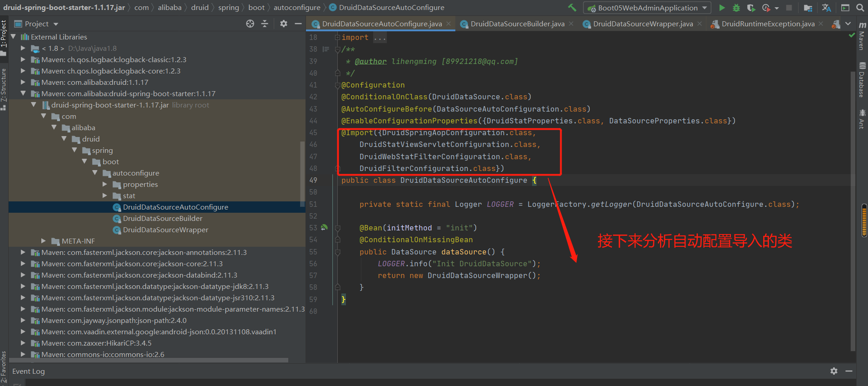Click the inspection status checkmark in editor corner
Screen dimensions: 868x386
point(852,35)
